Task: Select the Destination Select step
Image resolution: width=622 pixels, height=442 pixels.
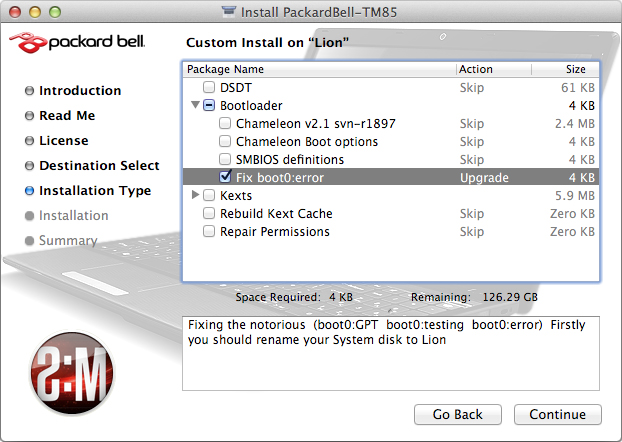Action: point(99,165)
